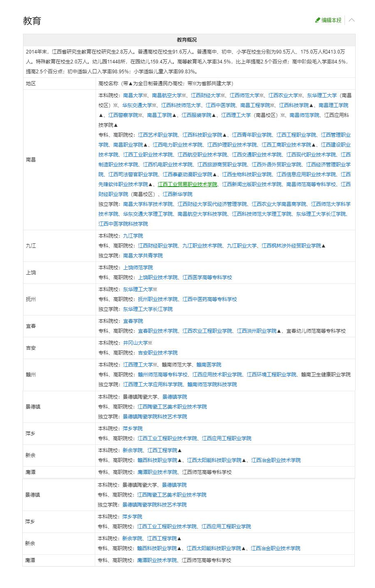The image size is (375, 588).
Task: Select the 江西现代职业技术学院 link
Action: pos(311,155)
